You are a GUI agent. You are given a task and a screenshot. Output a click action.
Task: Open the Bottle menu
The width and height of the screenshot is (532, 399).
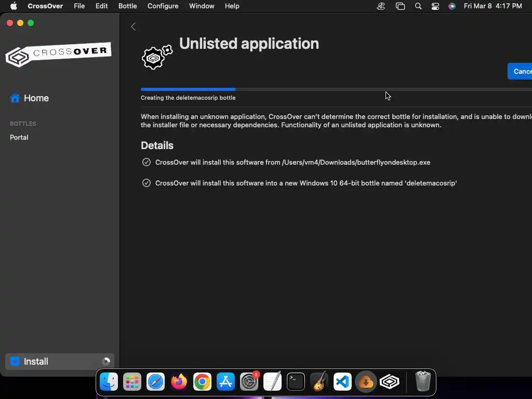click(128, 6)
